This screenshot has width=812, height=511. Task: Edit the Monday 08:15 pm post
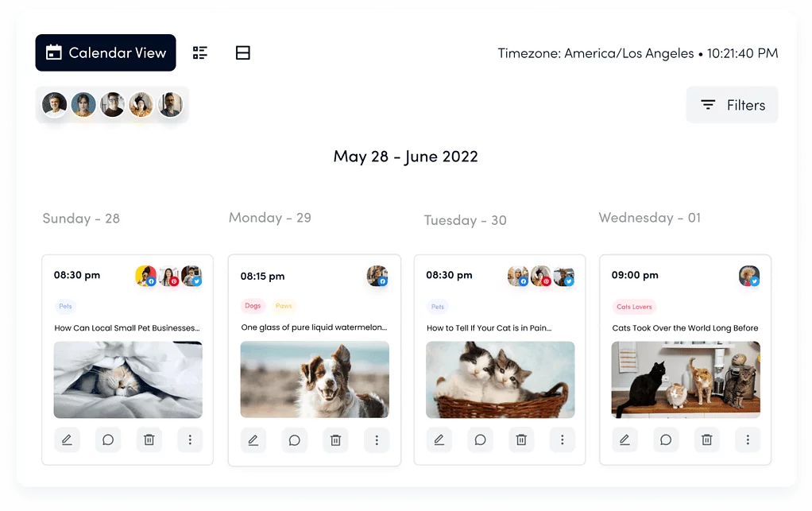(x=253, y=440)
